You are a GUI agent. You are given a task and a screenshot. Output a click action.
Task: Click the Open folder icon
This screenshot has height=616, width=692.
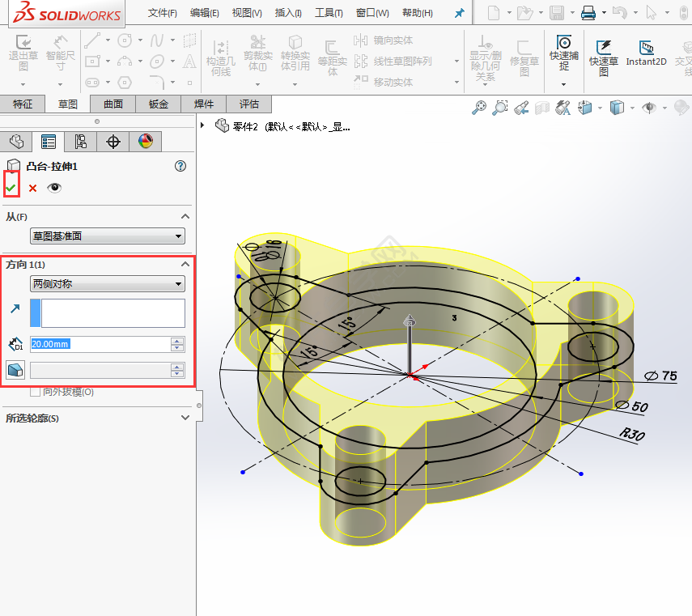click(x=524, y=13)
